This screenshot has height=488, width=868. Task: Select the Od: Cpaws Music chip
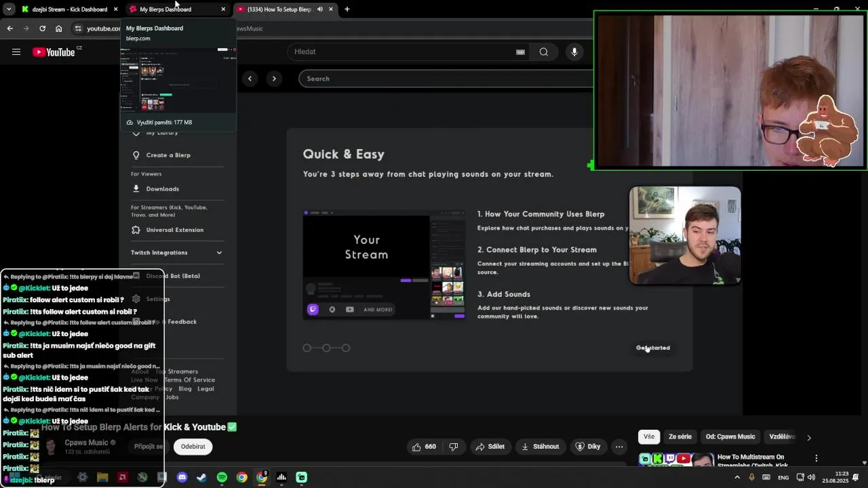point(730,437)
